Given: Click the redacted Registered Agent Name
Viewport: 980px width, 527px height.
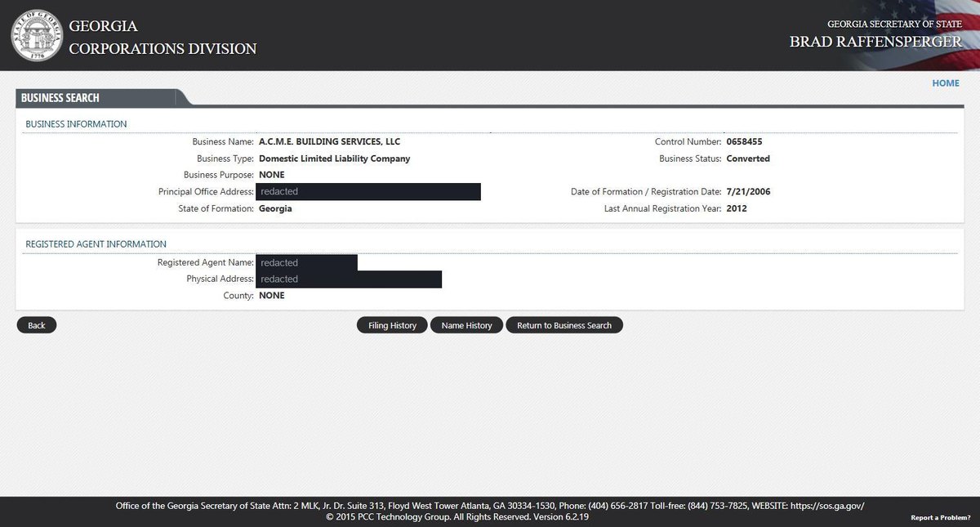Looking at the screenshot, I should pos(306,263).
